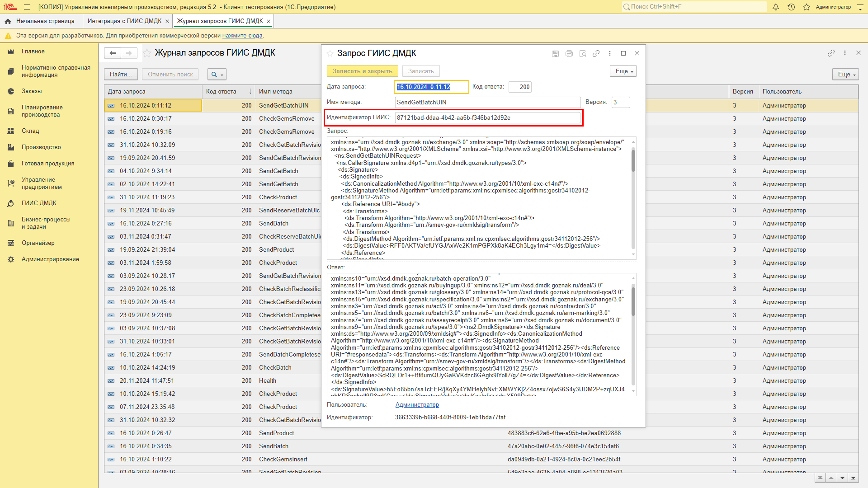Click the Дата запроса input field
The image size is (868, 488).
pos(431,87)
